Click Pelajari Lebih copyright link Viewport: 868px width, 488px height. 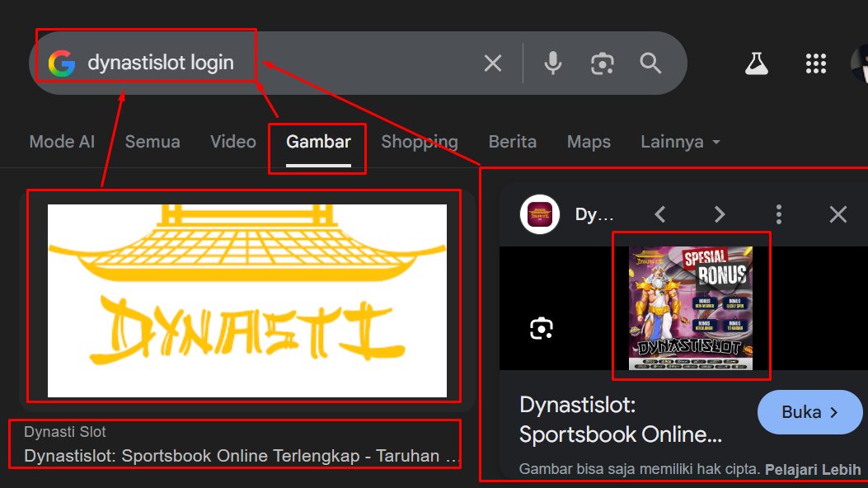coord(813,470)
